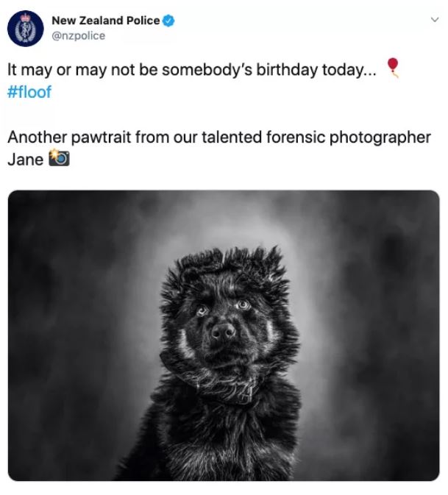
Task: Open the New Zealand Police display name
Action: (105, 21)
